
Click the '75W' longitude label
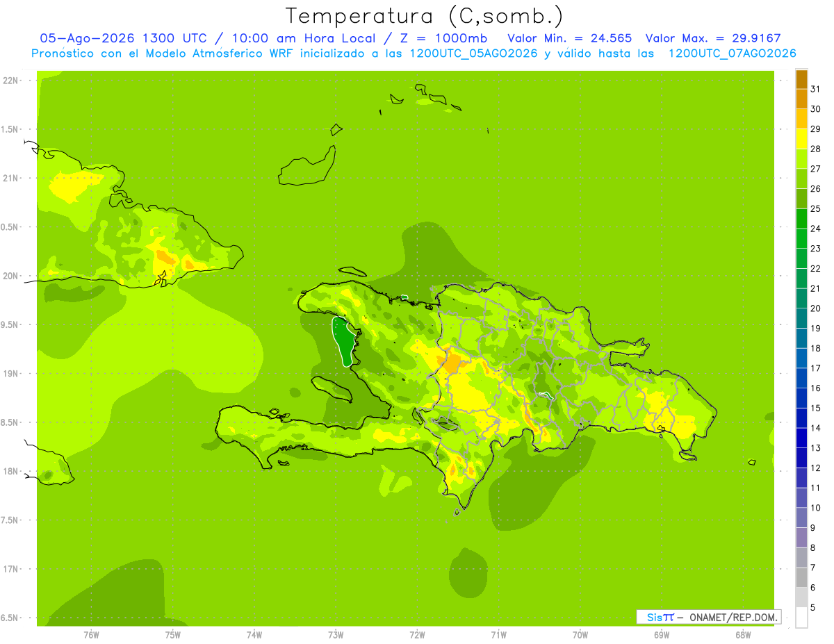tap(173, 635)
